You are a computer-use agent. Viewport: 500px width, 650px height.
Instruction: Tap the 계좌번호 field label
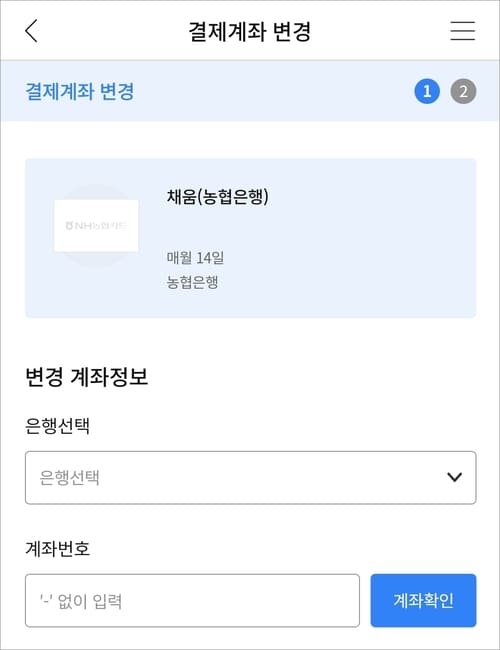(57, 548)
